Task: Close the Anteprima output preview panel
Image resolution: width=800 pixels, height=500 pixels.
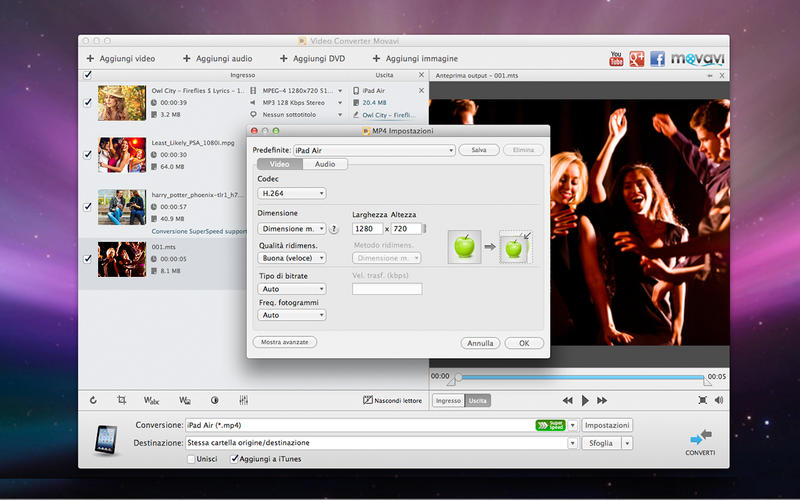Action: 722,76
